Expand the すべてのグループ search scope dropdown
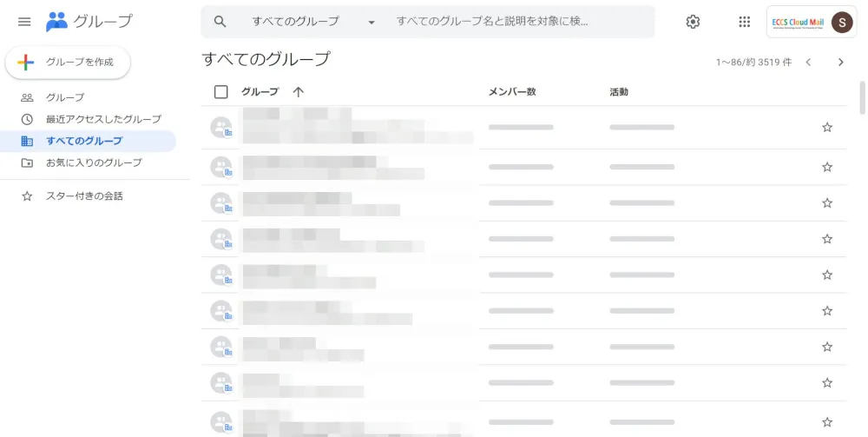868x437 pixels. [x=372, y=22]
